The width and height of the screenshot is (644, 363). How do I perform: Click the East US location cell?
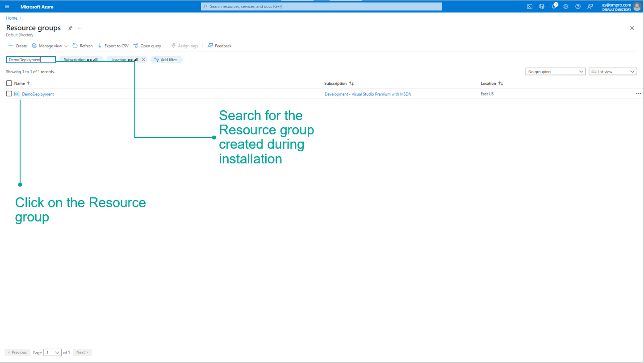(x=487, y=94)
